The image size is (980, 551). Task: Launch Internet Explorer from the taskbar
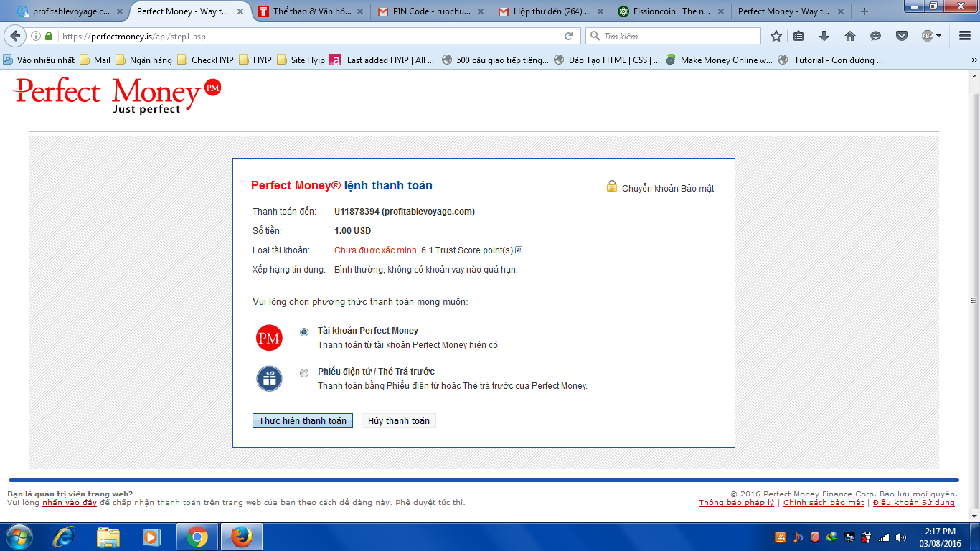65,537
